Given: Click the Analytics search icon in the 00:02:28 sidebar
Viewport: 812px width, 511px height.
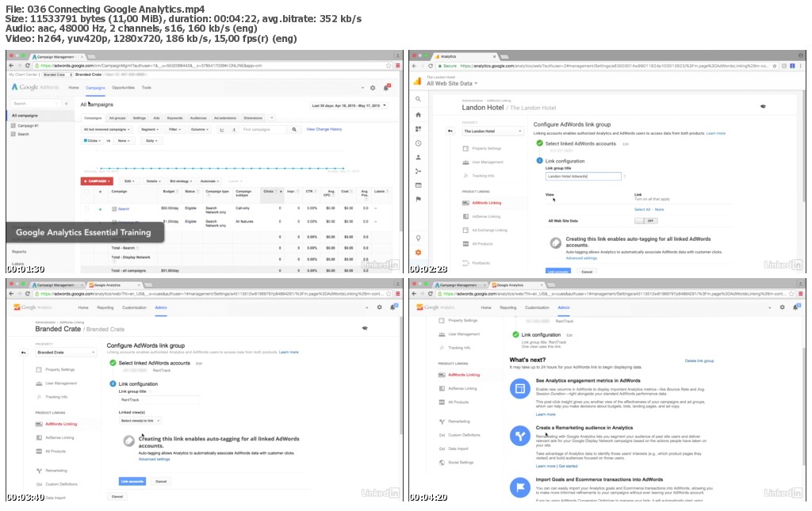Looking at the screenshot, I should (418, 99).
